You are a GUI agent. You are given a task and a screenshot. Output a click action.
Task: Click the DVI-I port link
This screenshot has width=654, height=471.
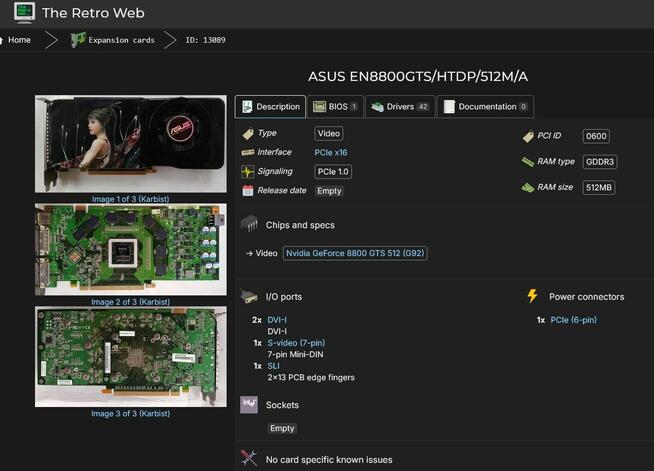click(277, 320)
